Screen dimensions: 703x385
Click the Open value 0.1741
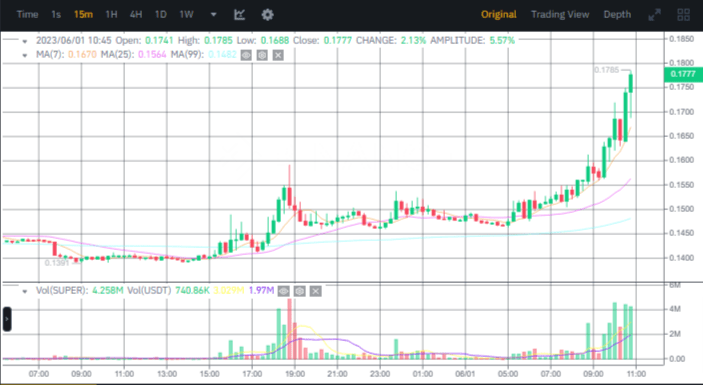point(159,40)
